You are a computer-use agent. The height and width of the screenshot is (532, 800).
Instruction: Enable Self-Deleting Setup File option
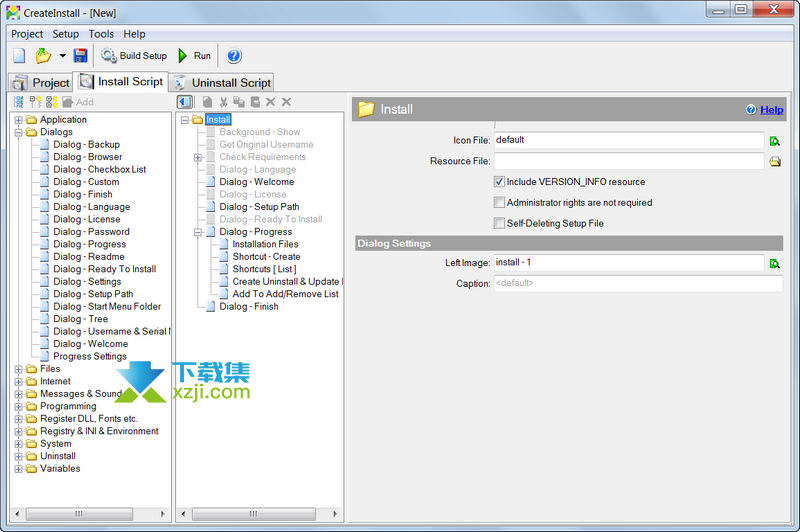[499, 223]
